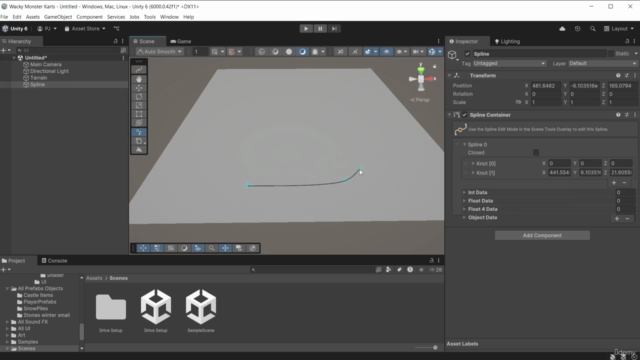Click the Step frame button
This screenshot has width=640, height=360.
(334, 29)
